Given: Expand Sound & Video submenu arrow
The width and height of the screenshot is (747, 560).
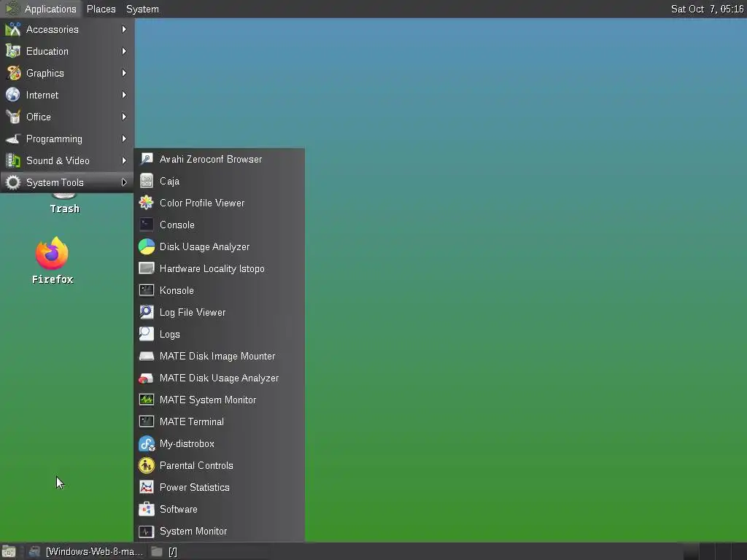Looking at the screenshot, I should (124, 161).
